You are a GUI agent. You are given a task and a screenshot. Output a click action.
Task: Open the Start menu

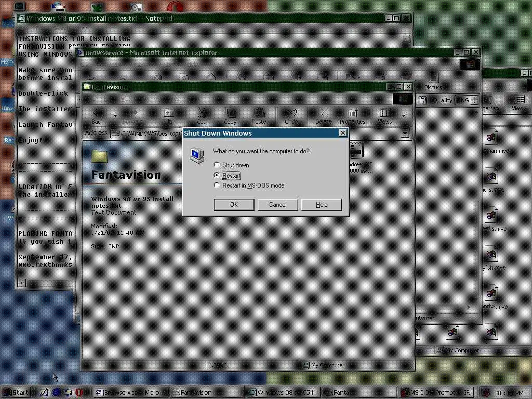16,393
